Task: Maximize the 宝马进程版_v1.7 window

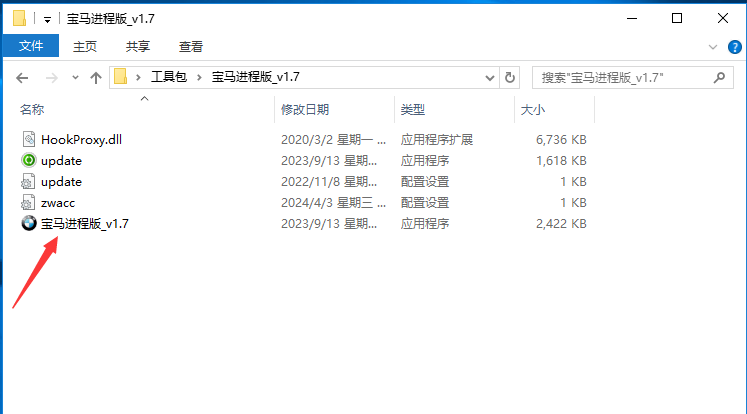Action: (676, 19)
